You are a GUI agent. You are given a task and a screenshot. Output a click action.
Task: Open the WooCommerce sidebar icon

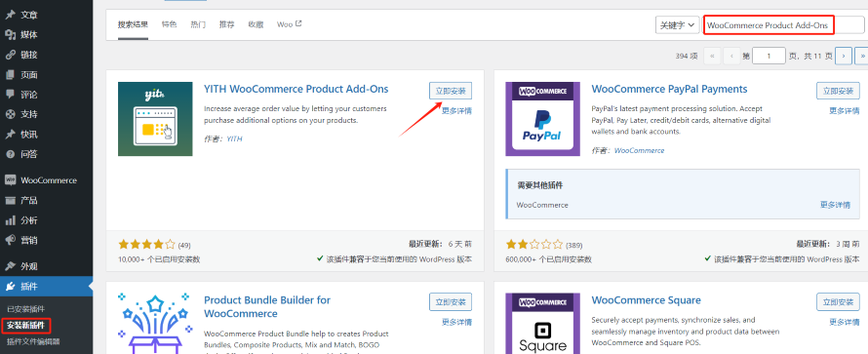click(10, 180)
